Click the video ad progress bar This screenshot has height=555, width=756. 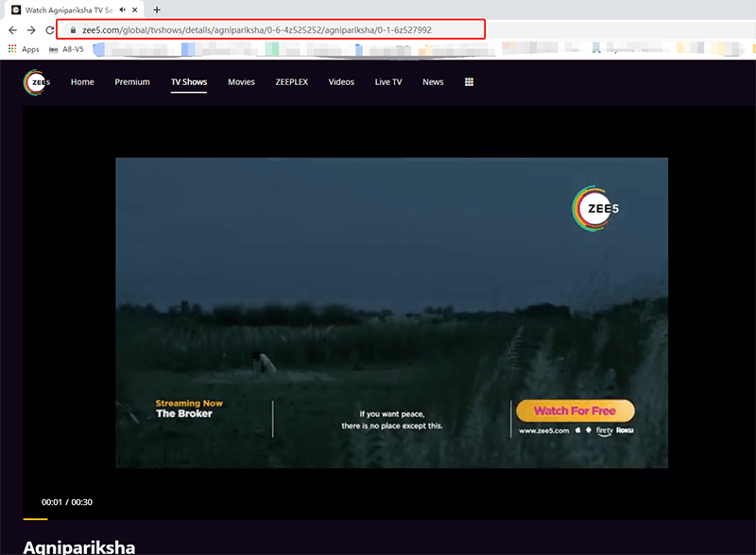389,519
